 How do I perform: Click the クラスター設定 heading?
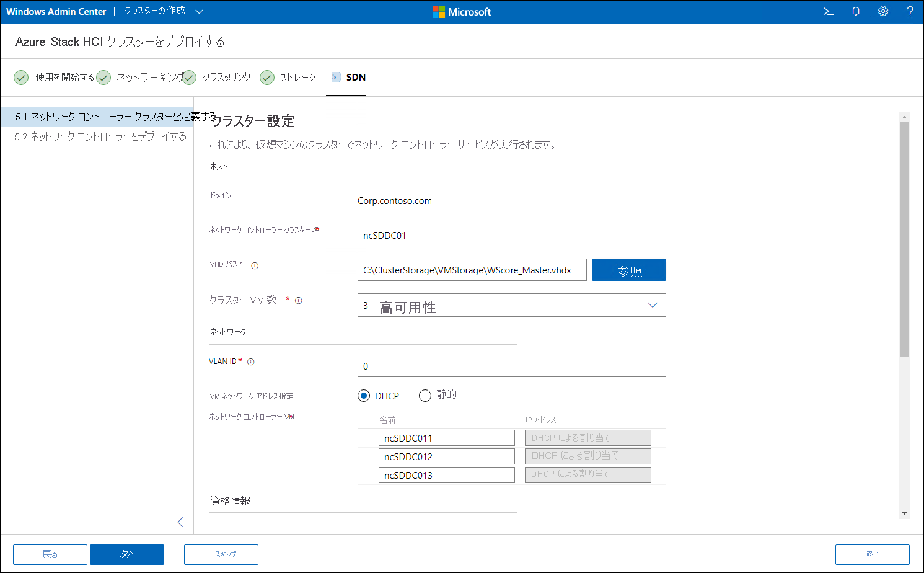(253, 121)
